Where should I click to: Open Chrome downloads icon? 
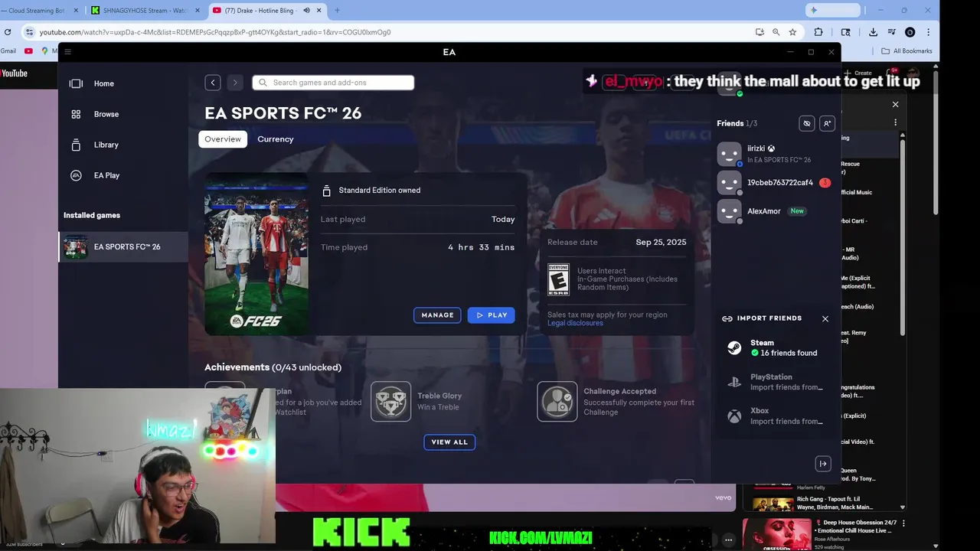click(x=873, y=32)
